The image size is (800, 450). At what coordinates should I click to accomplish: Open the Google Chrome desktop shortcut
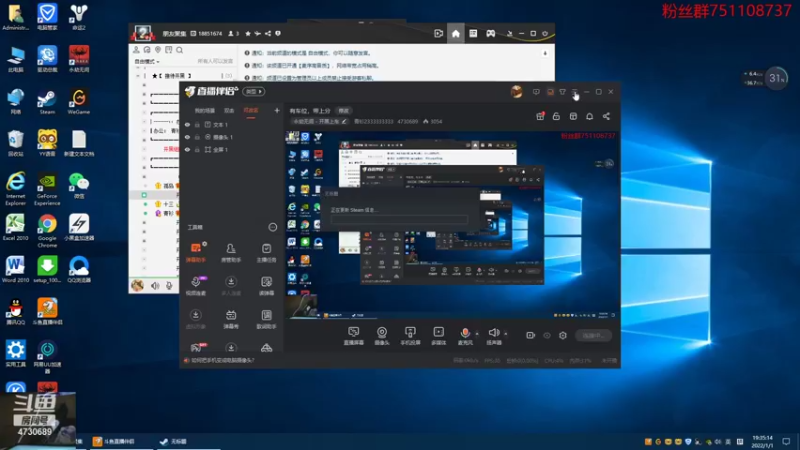(x=47, y=231)
